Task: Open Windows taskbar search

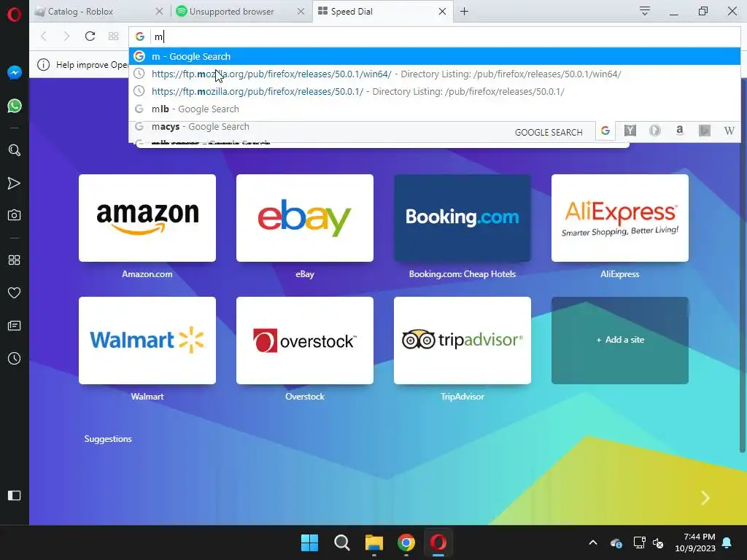Action: pyautogui.click(x=342, y=542)
